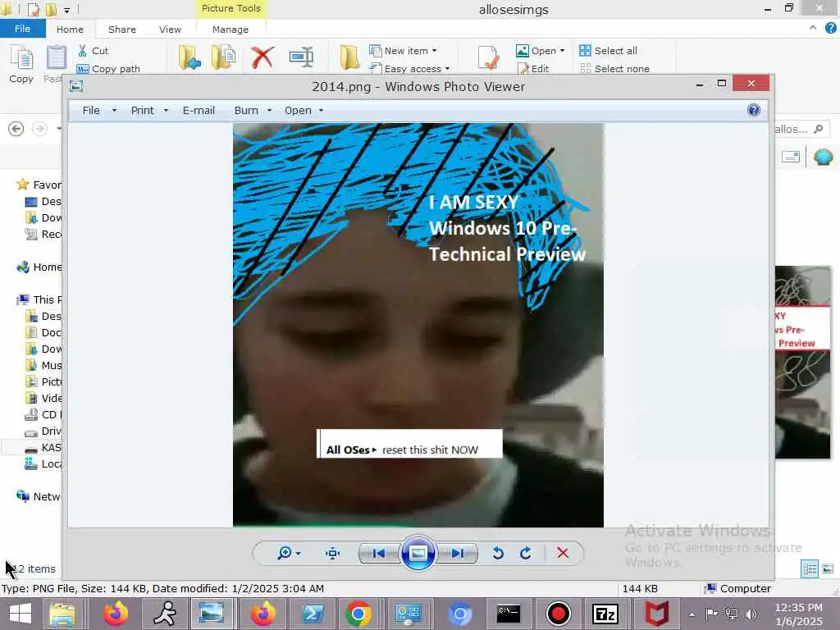Collapse the Explorer ribbon chevron
This screenshot has width=840, height=630.
click(x=813, y=28)
